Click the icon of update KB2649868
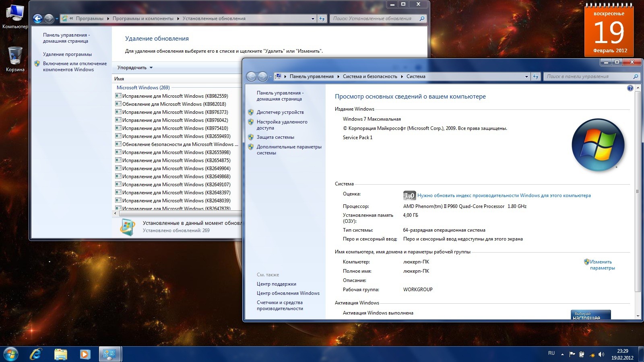The height and width of the screenshot is (362, 644). (118, 176)
